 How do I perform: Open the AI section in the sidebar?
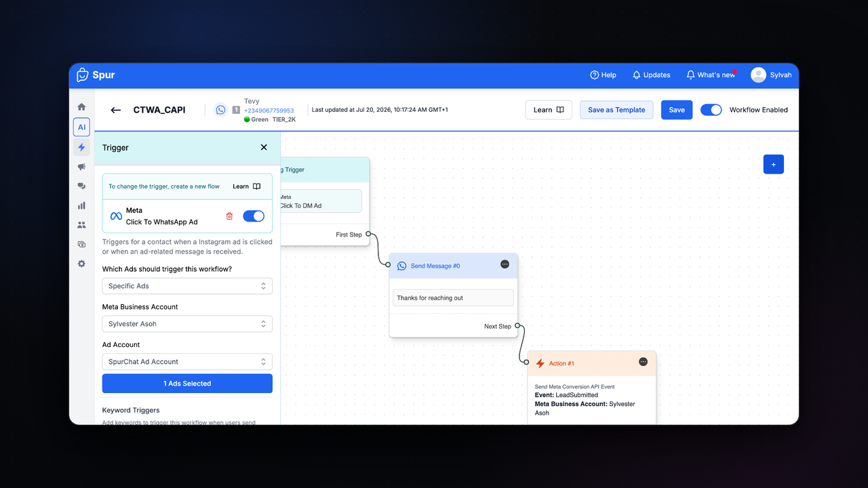(x=81, y=127)
